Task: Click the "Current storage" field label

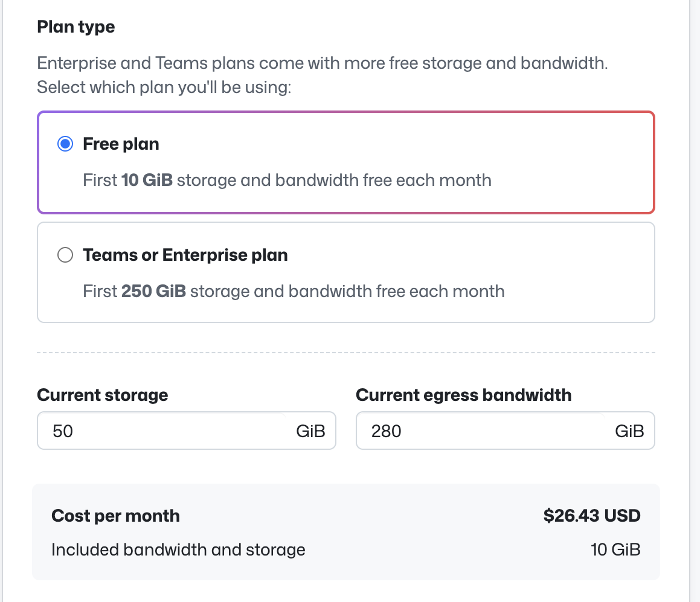Action: pos(103,395)
